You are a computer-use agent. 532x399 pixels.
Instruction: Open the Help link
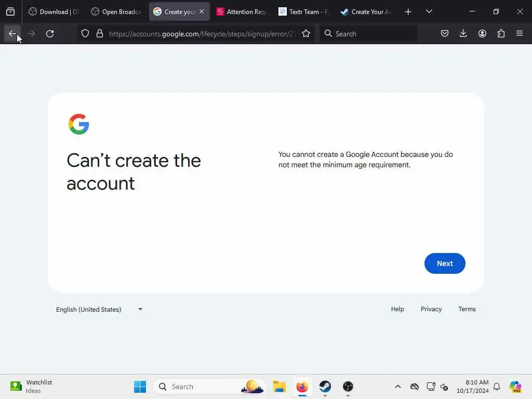397,309
